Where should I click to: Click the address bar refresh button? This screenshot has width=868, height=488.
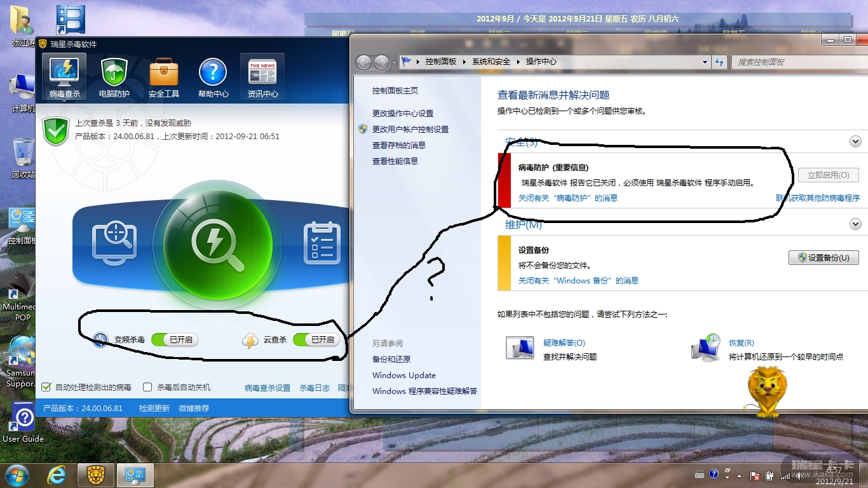pos(719,62)
